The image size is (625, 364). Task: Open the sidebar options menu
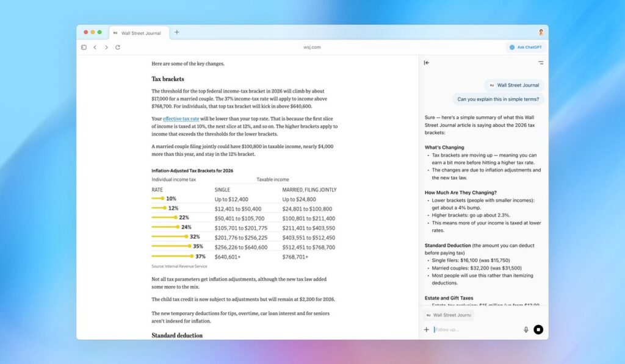541,63
